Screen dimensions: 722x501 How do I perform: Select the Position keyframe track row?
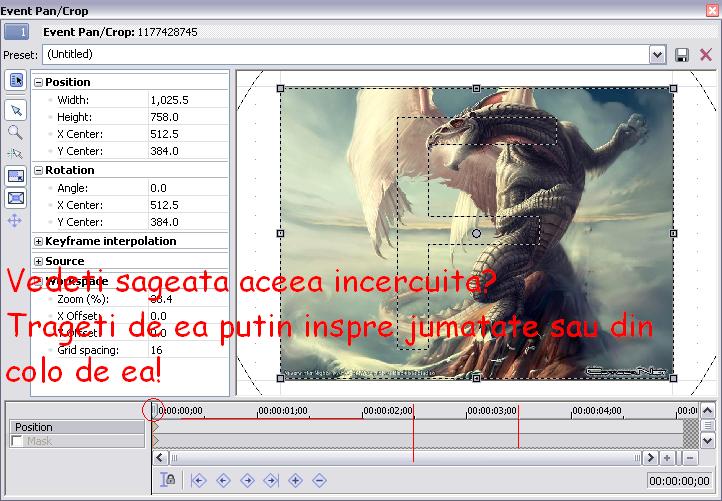pos(77,427)
